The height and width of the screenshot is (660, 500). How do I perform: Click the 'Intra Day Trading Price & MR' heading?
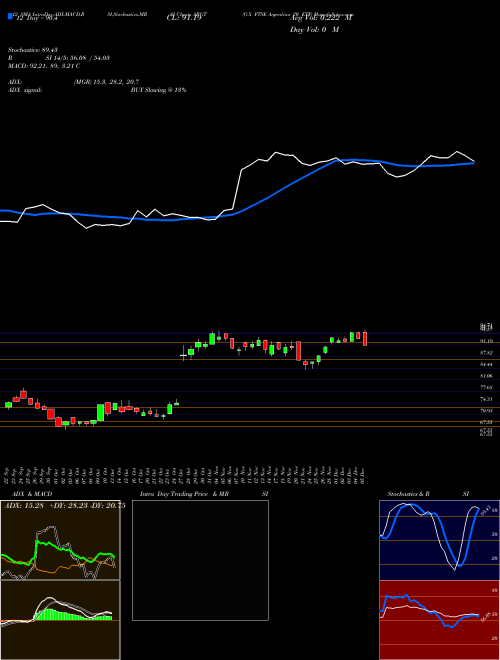[x=184, y=494]
